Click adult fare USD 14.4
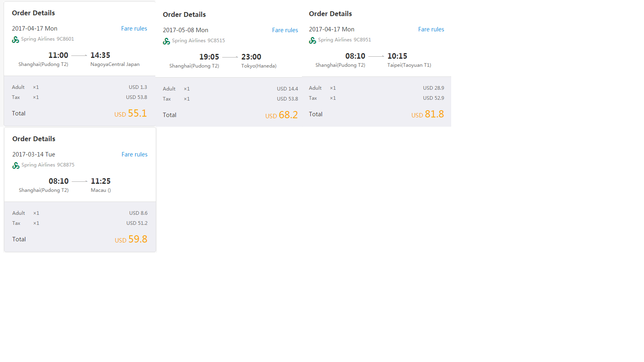The image size is (644, 362). pyautogui.click(x=287, y=89)
